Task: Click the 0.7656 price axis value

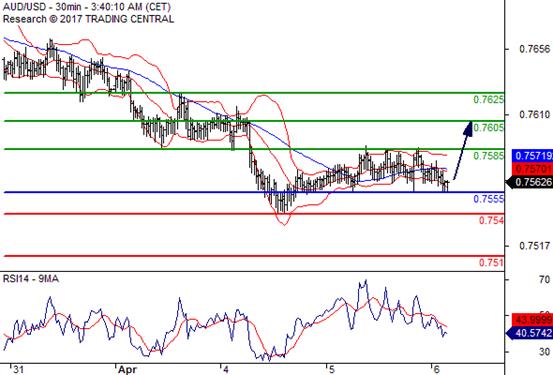Action: pos(535,49)
